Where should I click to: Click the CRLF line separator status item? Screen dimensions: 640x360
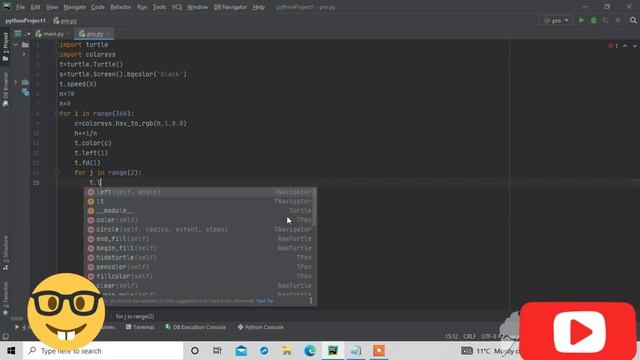[x=469, y=336]
